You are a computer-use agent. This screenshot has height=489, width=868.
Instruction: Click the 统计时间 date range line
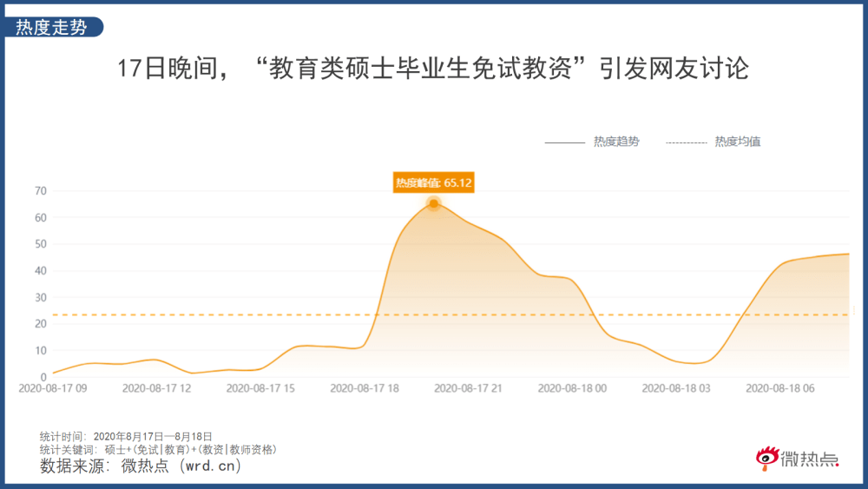(126, 437)
